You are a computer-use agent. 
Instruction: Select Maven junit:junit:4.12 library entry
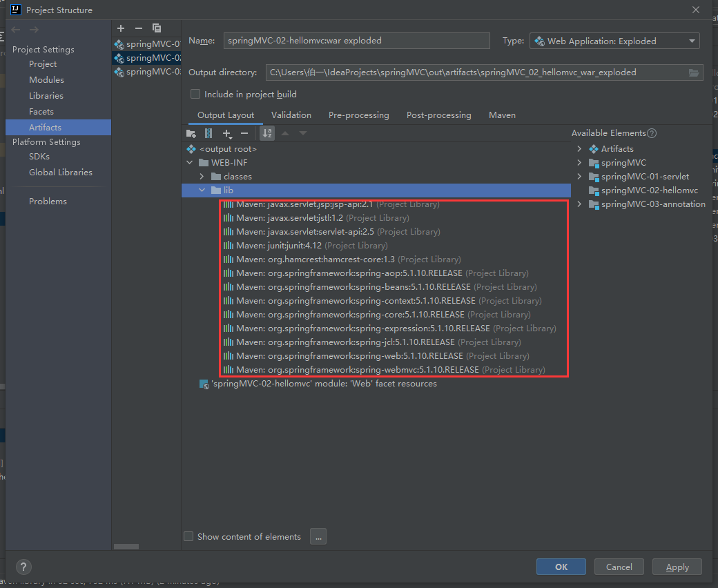point(305,246)
